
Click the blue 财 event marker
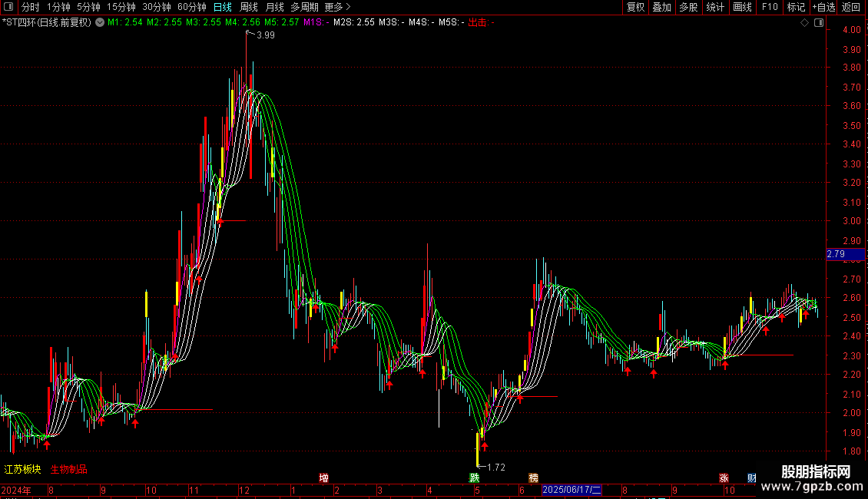(x=752, y=478)
